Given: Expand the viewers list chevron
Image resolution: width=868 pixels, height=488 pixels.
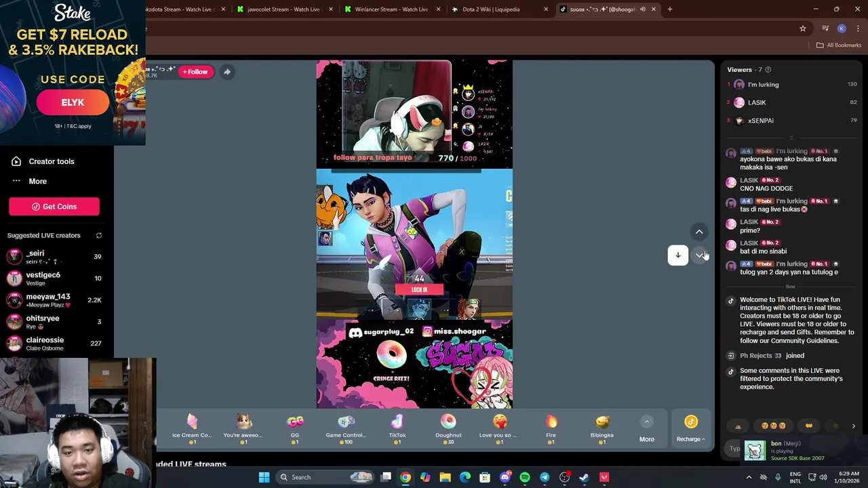Looking at the screenshot, I should [791, 138].
